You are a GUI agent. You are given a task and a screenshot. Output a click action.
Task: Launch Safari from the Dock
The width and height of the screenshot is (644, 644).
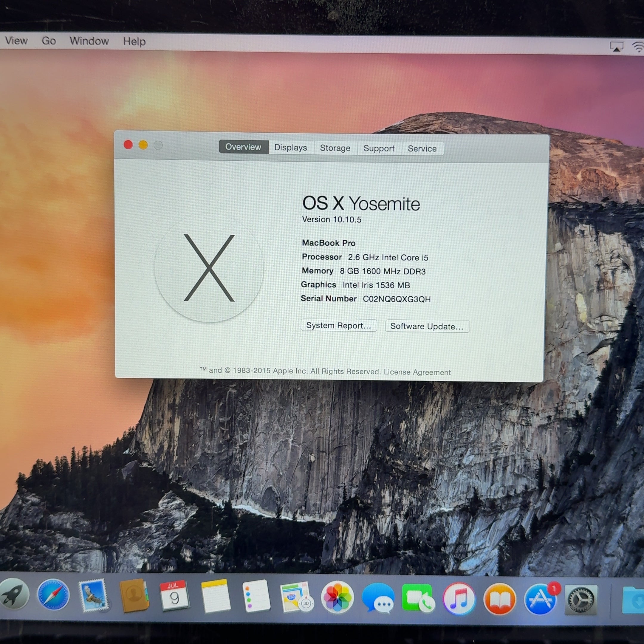point(53,595)
